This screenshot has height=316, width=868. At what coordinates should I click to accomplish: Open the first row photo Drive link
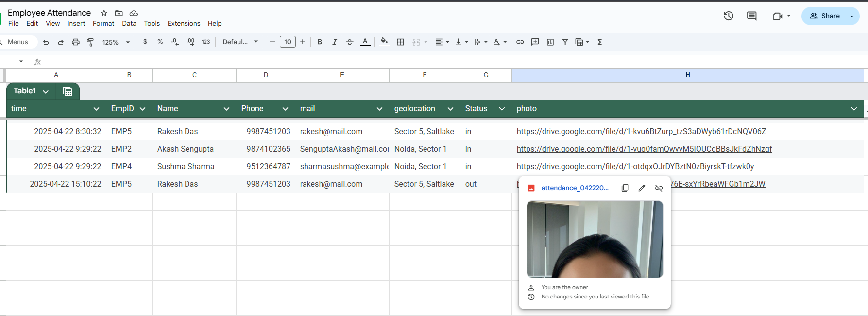[641, 132]
